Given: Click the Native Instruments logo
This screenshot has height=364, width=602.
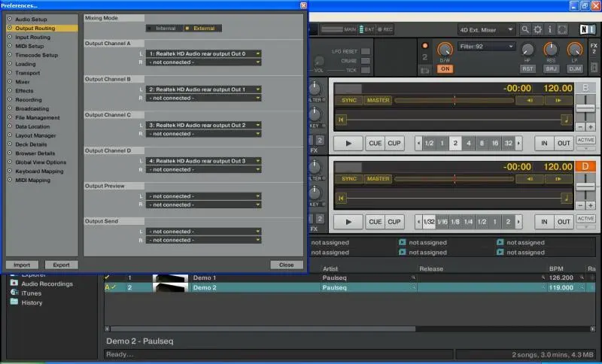Looking at the screenshot, I should 586,29.
